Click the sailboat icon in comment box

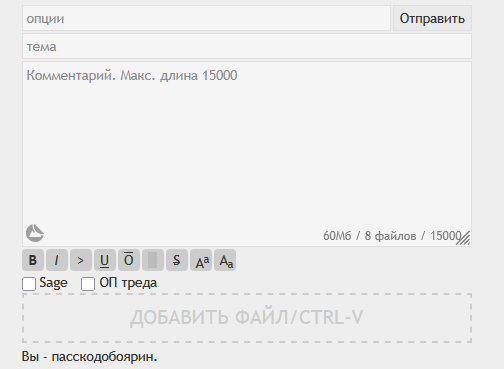pyautogui.click(x=35, y=233)
